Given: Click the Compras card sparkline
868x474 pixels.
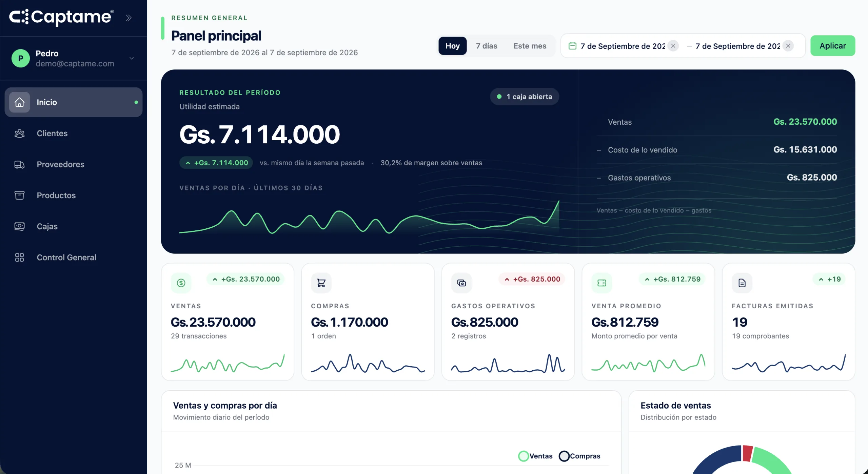Looking at the screenshot, I should 368,364.
